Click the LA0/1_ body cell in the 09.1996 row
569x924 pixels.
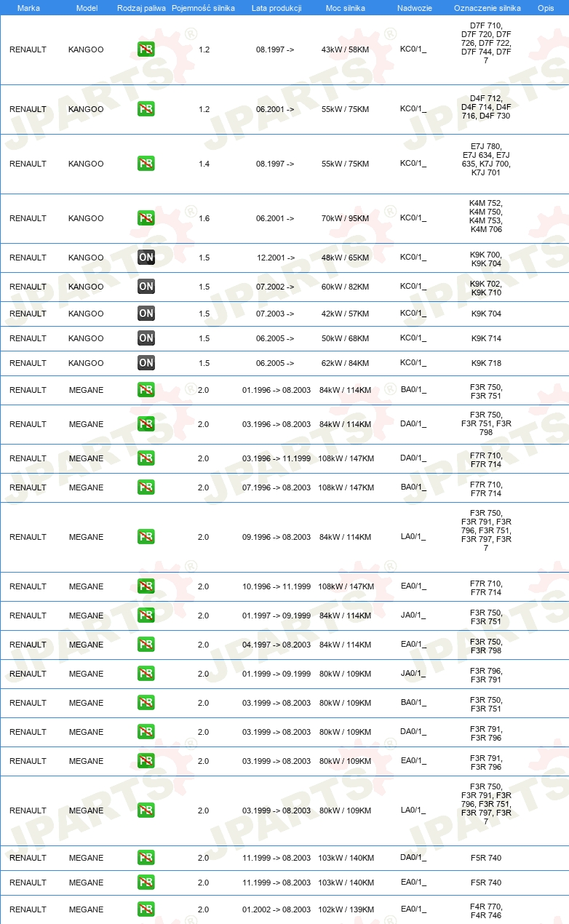[413, 537]
